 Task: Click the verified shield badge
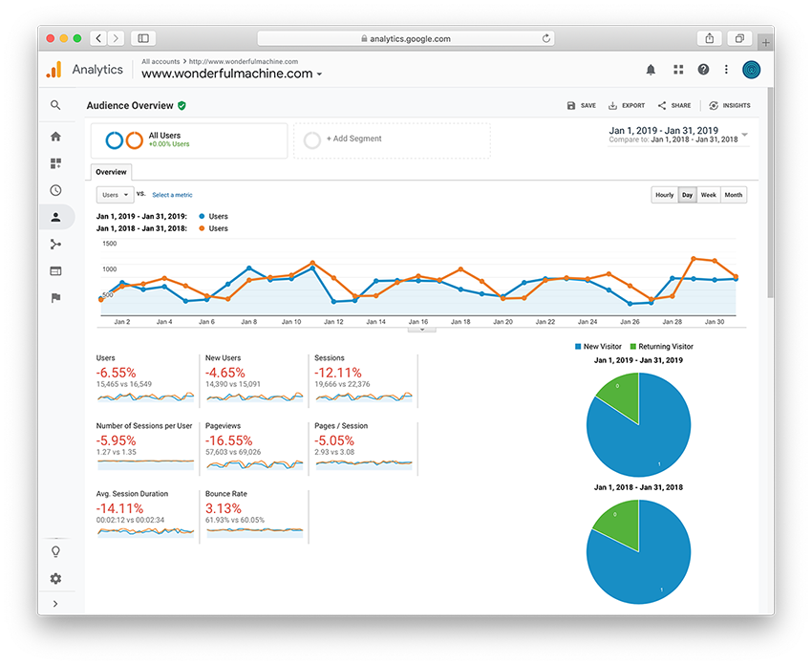pyautogui.click(x=182, y=106)
